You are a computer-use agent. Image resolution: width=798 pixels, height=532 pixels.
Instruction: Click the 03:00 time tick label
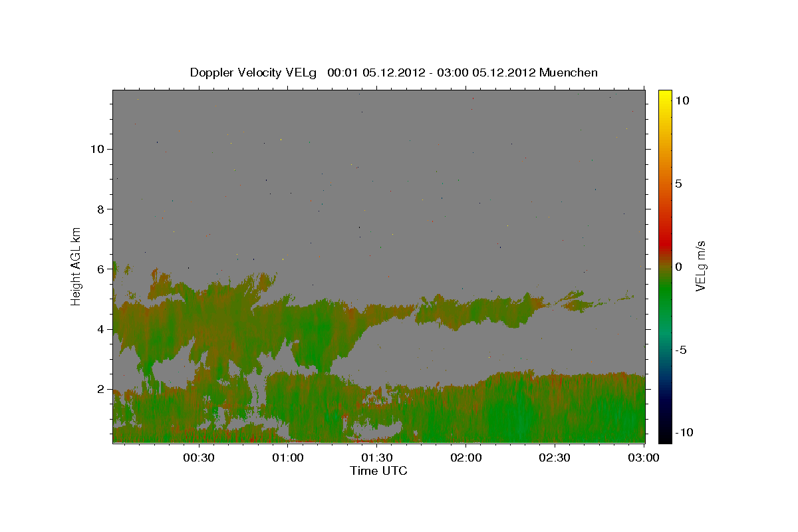[x=644, y=458]
